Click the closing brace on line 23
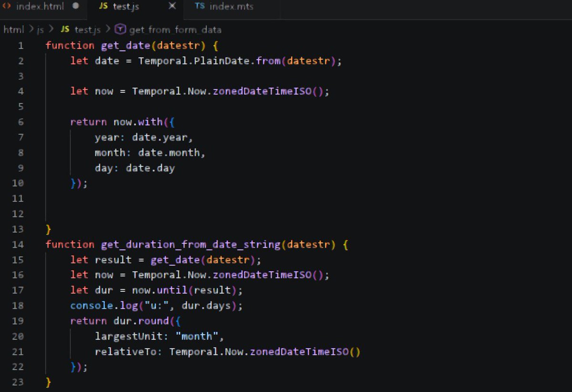 pos(49,382)
